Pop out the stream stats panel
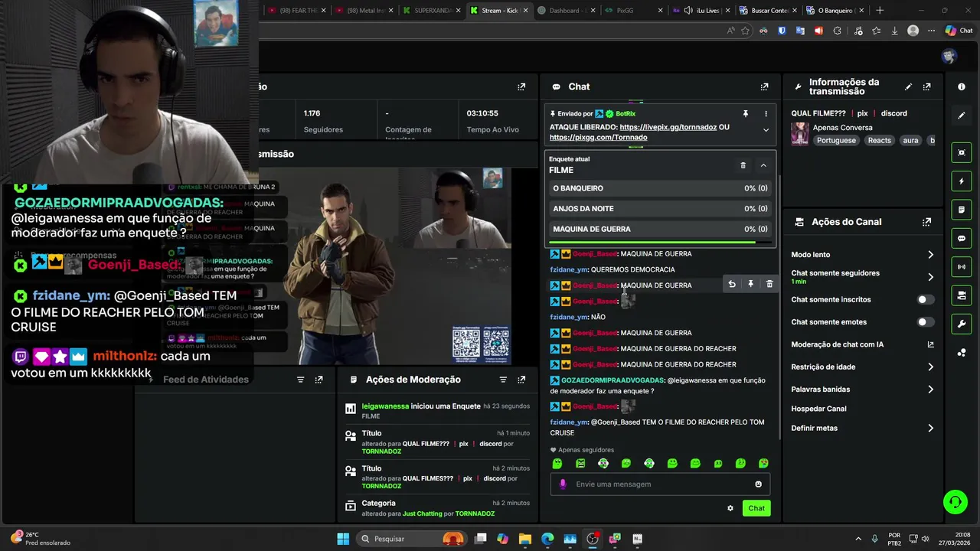Viewport: 980px width, 551px height. point(521,87)
